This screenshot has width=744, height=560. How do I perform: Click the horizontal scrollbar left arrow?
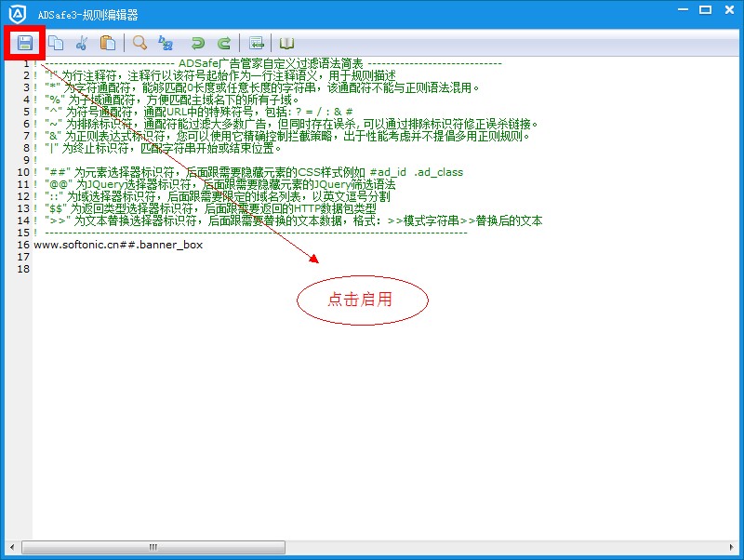tap(12, 547)
